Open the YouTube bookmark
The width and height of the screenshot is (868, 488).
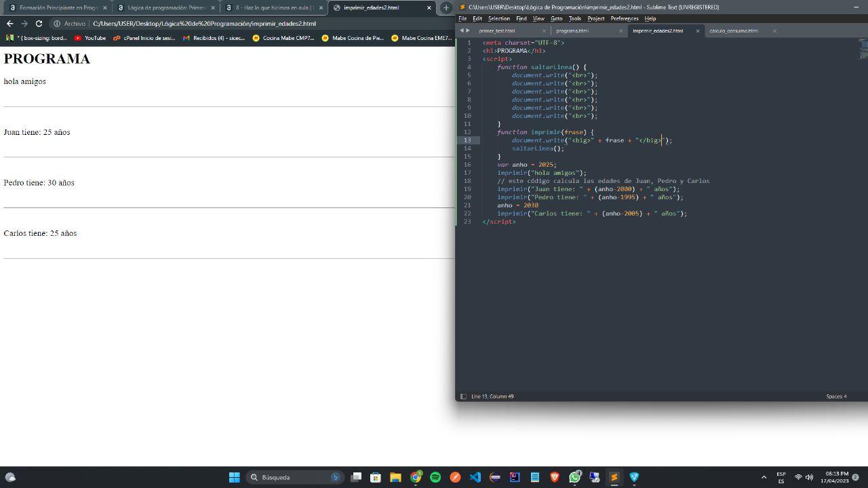[x=90, y=38]
